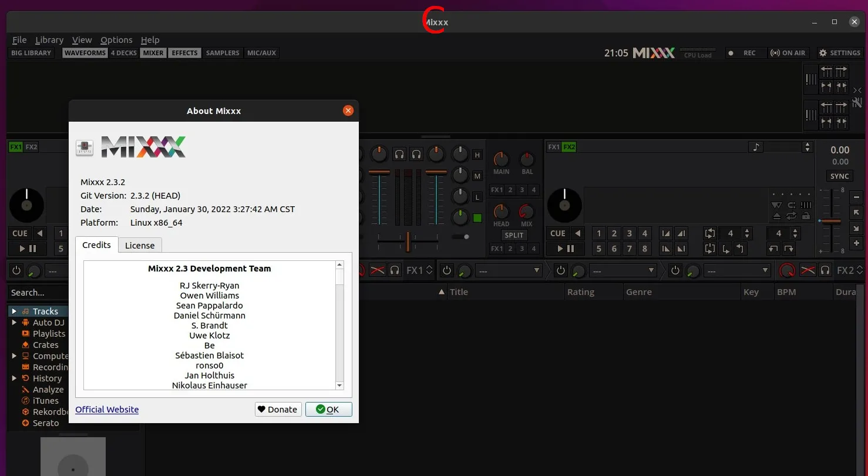Screen dimensions: 868x476
Task: Click left deck reverse play arrow
Action: pyautogui.click(x=40, y=233)
